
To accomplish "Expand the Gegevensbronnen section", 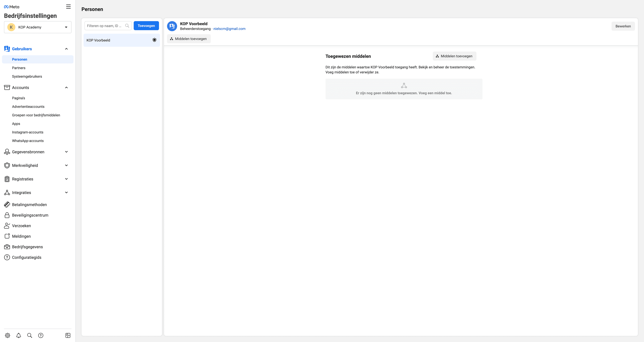I will [66, 152].
